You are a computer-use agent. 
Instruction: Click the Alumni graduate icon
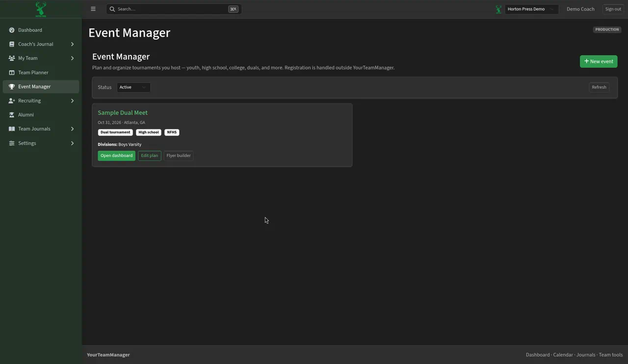pyautogui.click(x=12, y=115)
